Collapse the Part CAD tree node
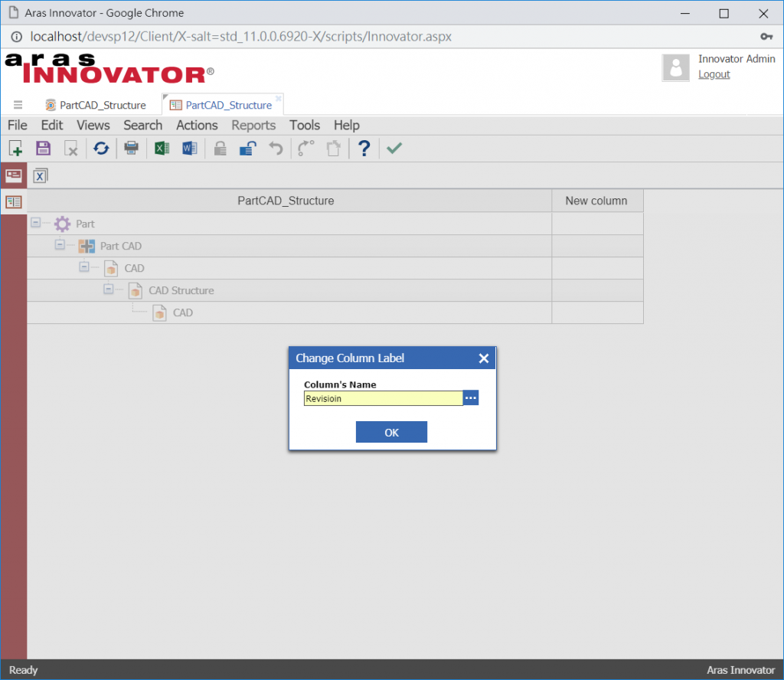This screenshot has height=680, width=784. (60, 244)
